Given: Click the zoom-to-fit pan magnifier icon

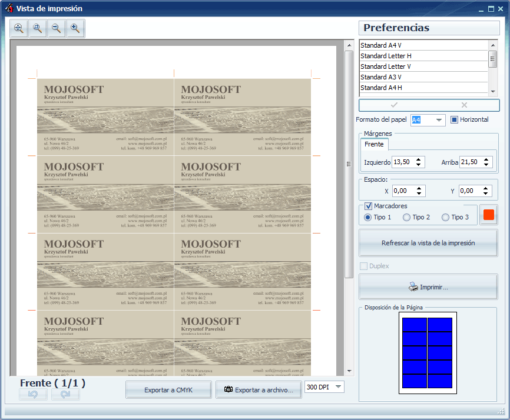Looking at the screenshot, I should (19, 29).
